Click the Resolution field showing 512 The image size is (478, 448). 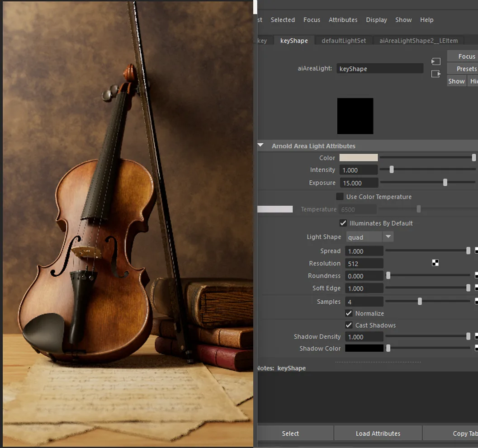(364, 264)
